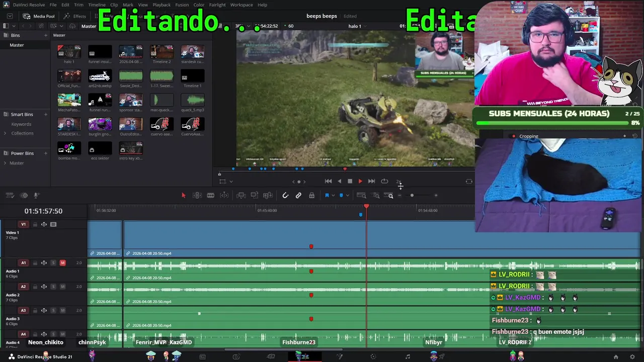Lock the Audio 1 track

pyautogui.click(x=35, y=263)
